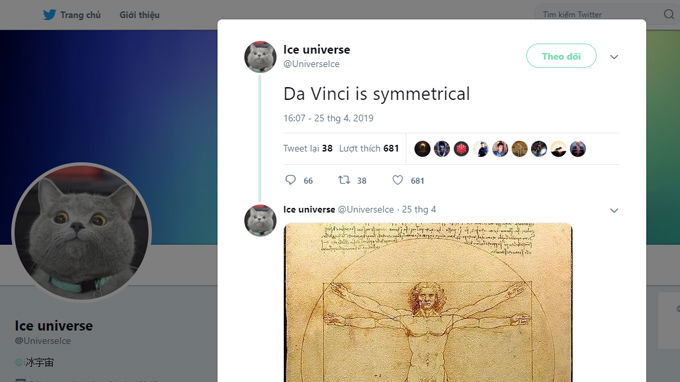Click @UniverseIce handle under main tweet name
Screen dimensions: 680x382
click(x=311, y=64)
